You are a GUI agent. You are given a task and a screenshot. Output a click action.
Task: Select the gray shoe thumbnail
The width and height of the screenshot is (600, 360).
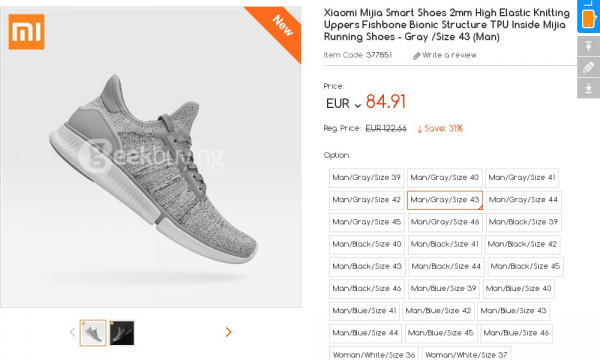point(93,333)
